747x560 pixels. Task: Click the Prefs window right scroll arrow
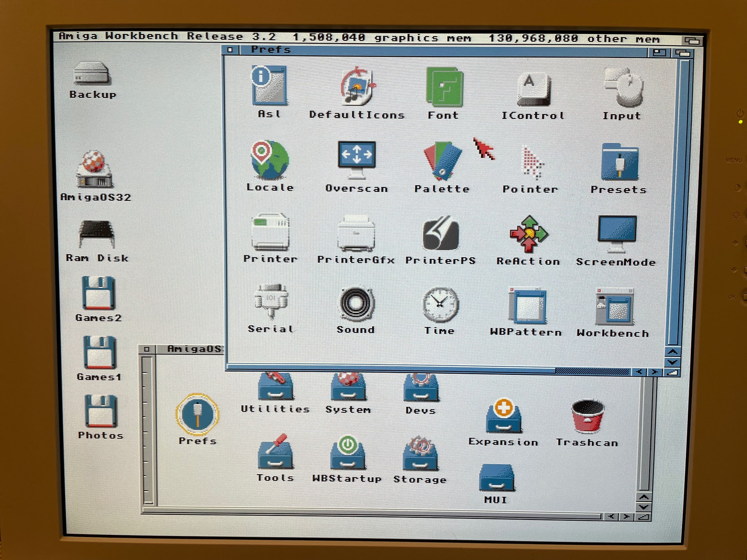655,372
